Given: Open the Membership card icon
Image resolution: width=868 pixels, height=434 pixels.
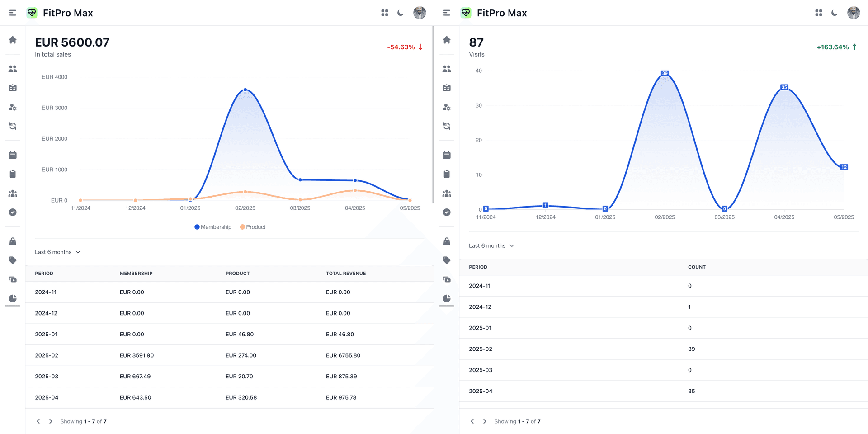Looking at the screenshot, I should (12, 88).
